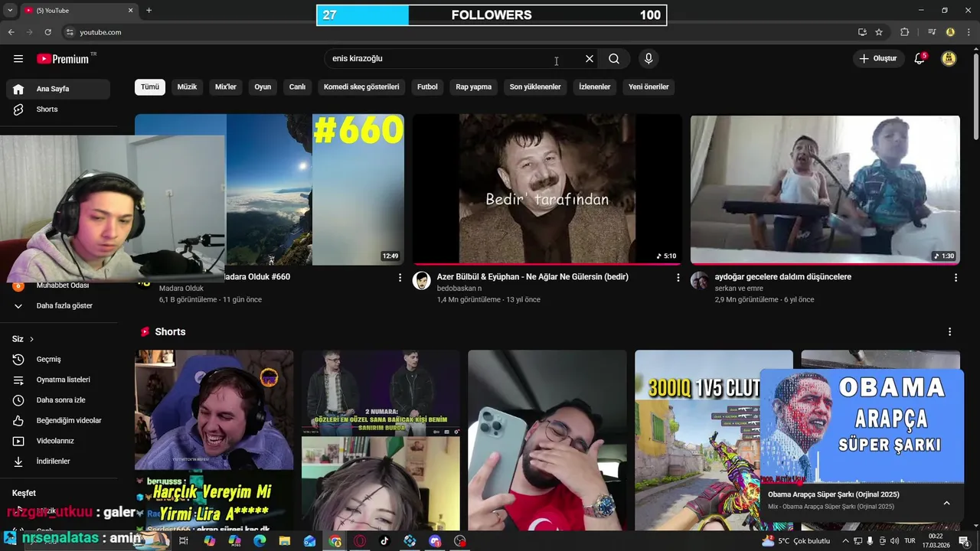Expand Daha fazla göster in sidebar
The image size is (980, 551).
[x=58, y=306]
